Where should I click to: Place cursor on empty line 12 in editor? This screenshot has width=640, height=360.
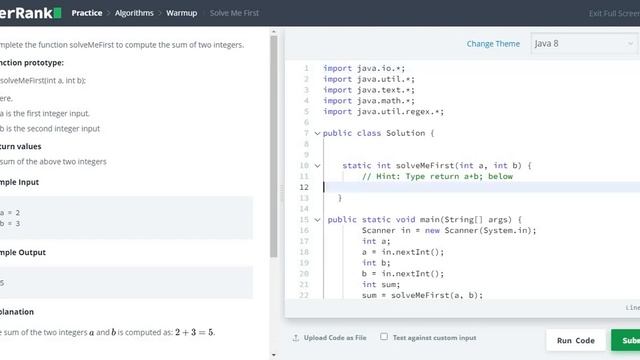(482, 187)
